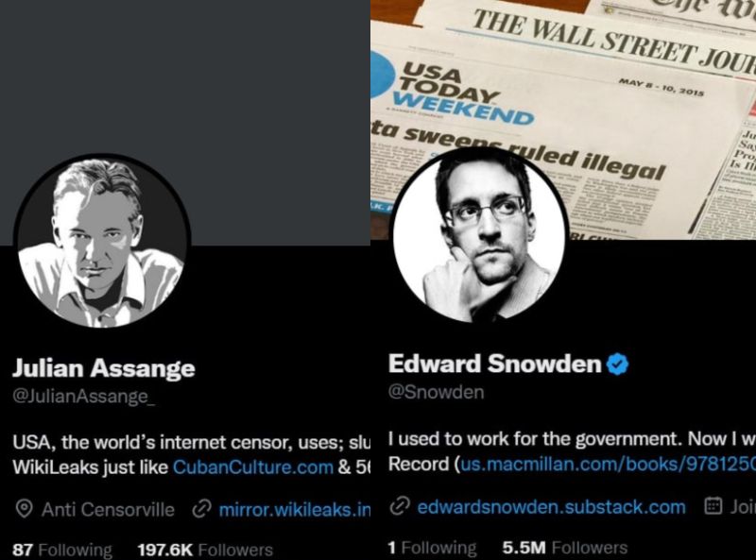The image size is (756, 560).
Task: View the 87 Following list
Action: [62, 550]
